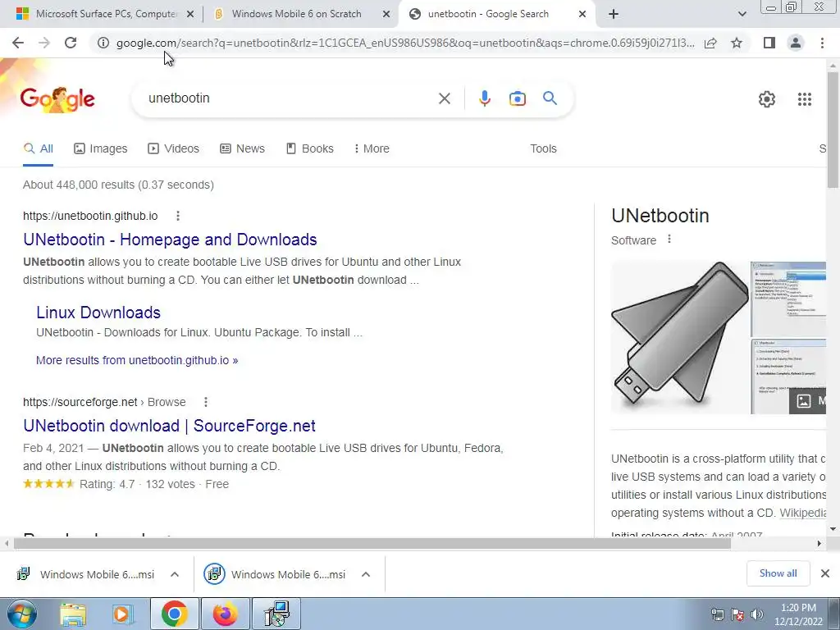This screenshot has height=630, width=840.
Task: Clear the search box with the X icon
Action: [x=444, y=98]
